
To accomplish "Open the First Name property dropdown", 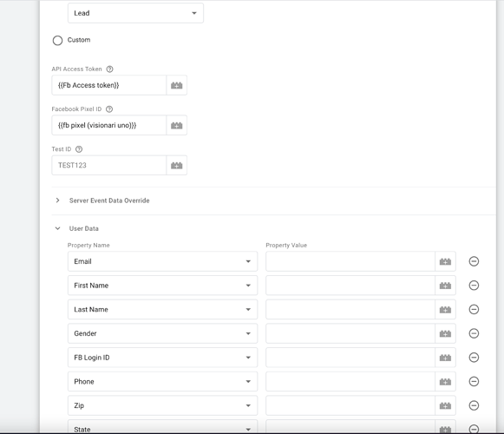I will tap(162, 286).
